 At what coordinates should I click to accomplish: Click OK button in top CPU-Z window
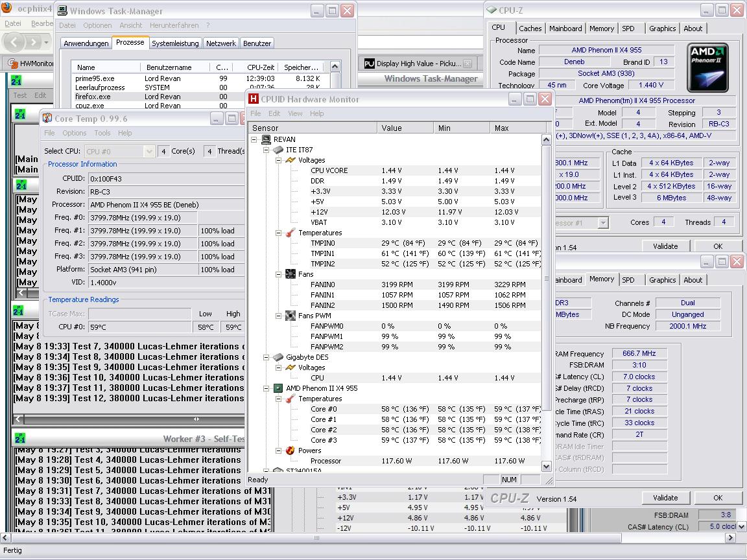coord(718,246)
